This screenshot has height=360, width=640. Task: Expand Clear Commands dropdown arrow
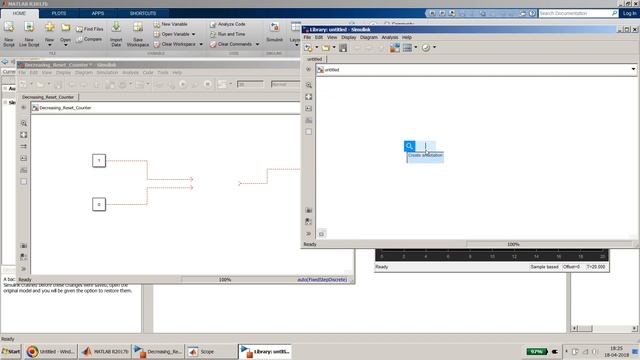click(258, 44)
